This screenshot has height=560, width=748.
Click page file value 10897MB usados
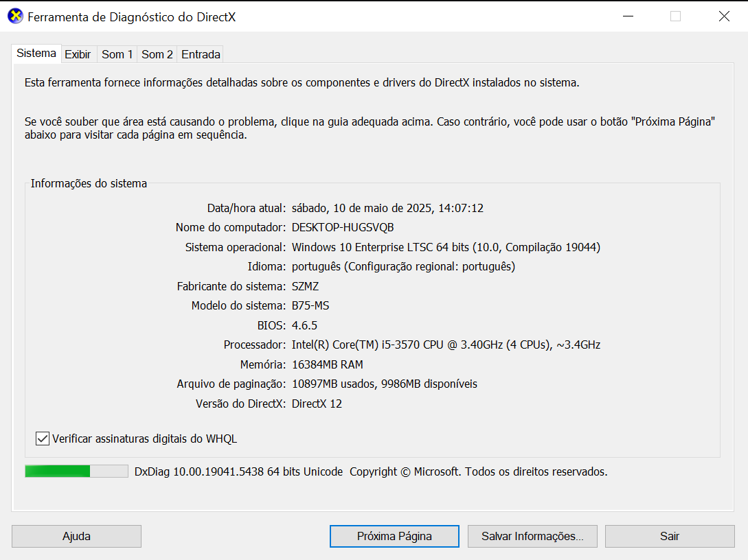pos(384,384)
